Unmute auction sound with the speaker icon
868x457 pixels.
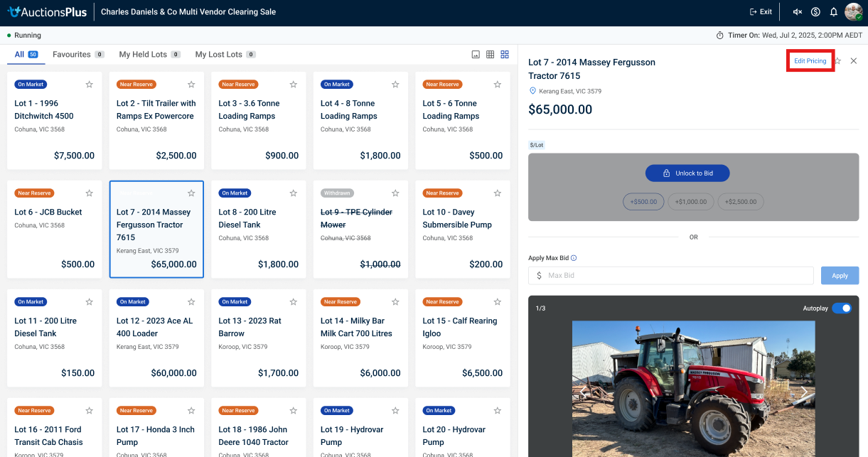tap(798, 12)
